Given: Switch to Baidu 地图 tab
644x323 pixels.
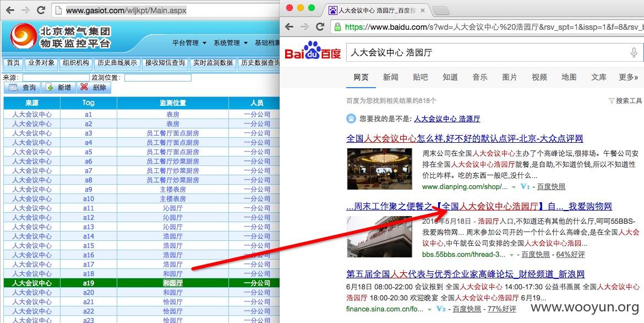Looking at the screenshot, I should [x=569, y=77].
